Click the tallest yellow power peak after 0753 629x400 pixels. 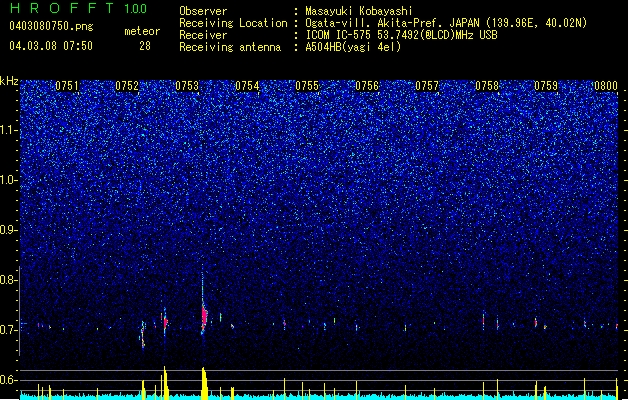pyautogui.click(x=204, y=383)
